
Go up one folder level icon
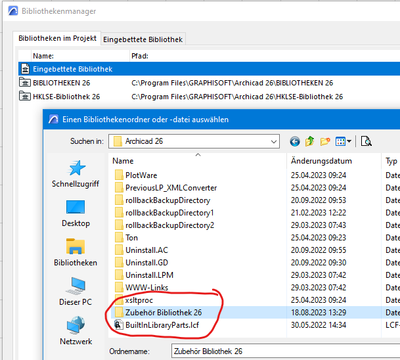[x=310, y=141]
